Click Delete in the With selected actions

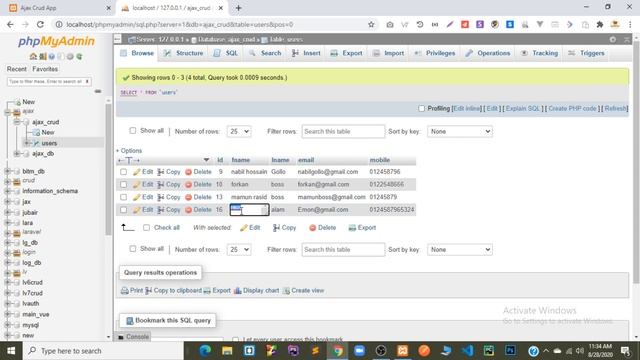click(x=322, y=228)
